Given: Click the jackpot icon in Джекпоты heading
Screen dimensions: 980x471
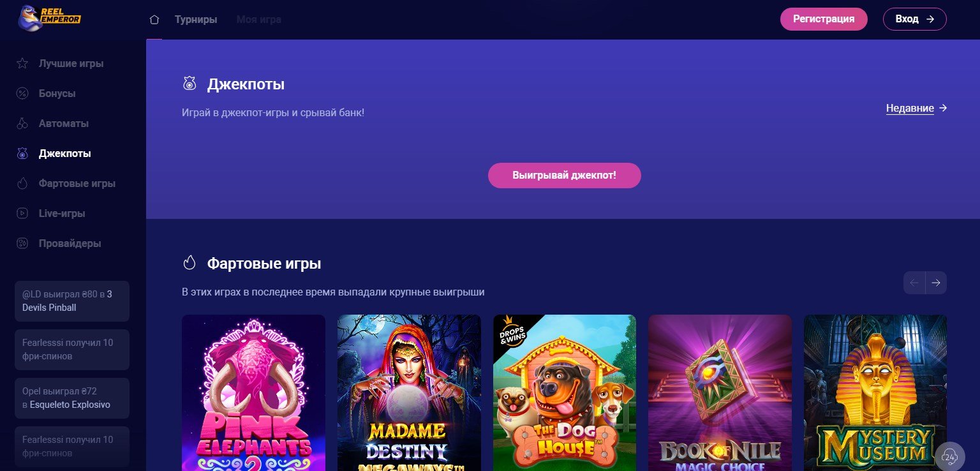Looking at the screenshot, I should point(189,84).
